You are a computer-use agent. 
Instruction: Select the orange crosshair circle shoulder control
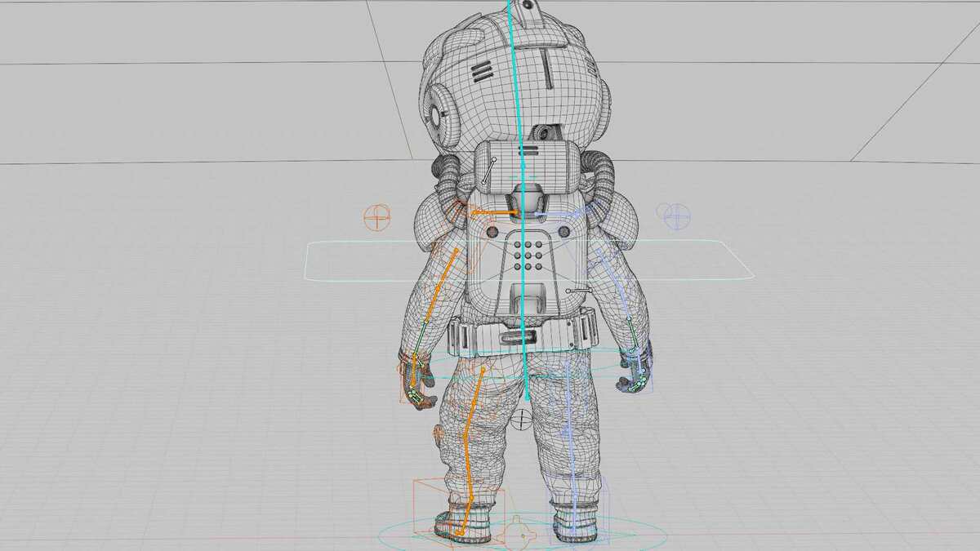(376, 218)
